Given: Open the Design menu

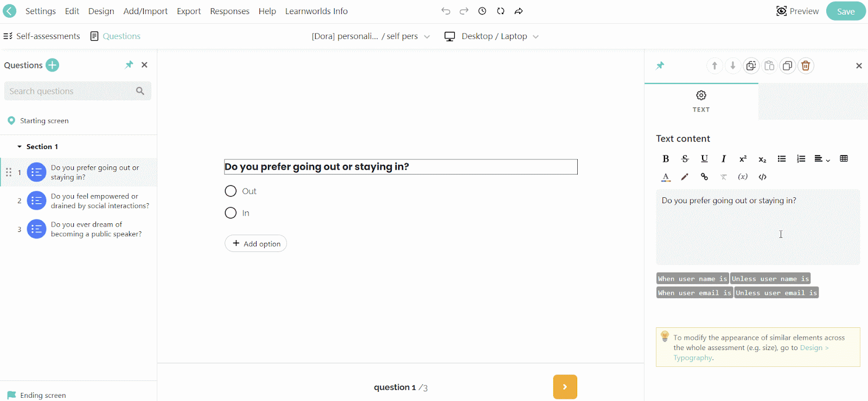Looking at the screenshot, I should [x=101, y=11].
